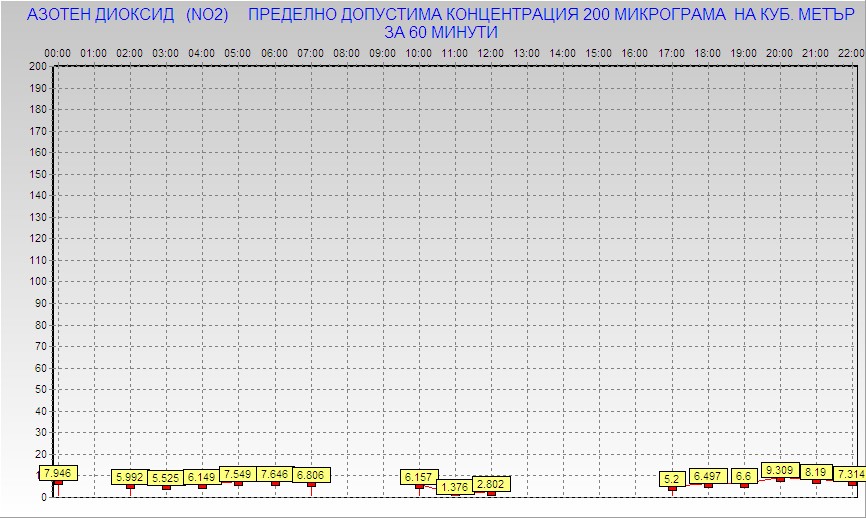866x518 pixels.
Task: Select the 15:00 time axis label
Action: (x=599, y=53)
